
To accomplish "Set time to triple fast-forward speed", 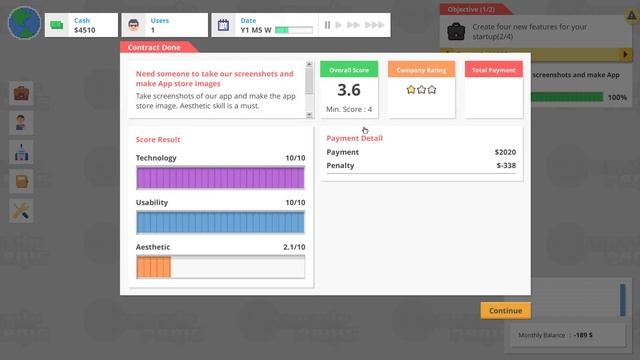I will 374,25.
